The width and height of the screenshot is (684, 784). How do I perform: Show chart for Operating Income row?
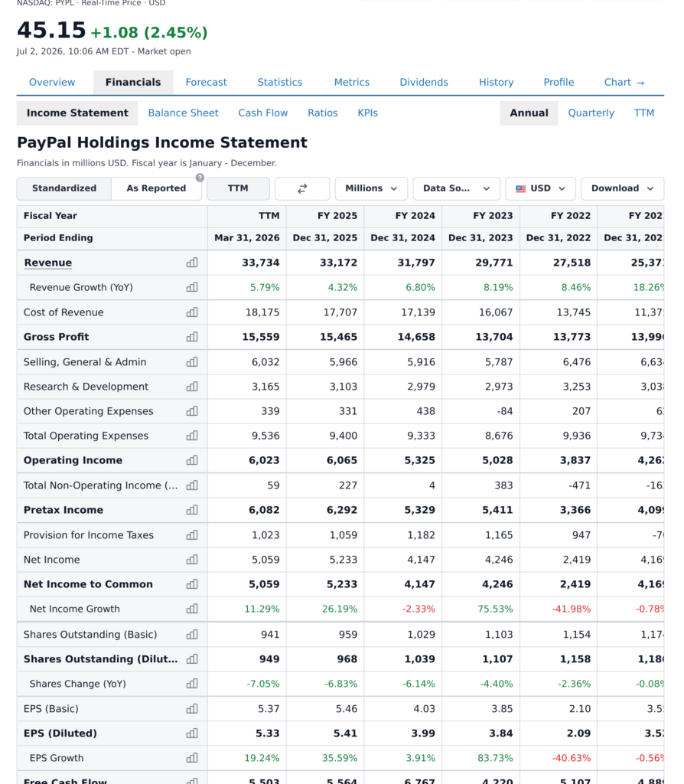pos(192,460)
